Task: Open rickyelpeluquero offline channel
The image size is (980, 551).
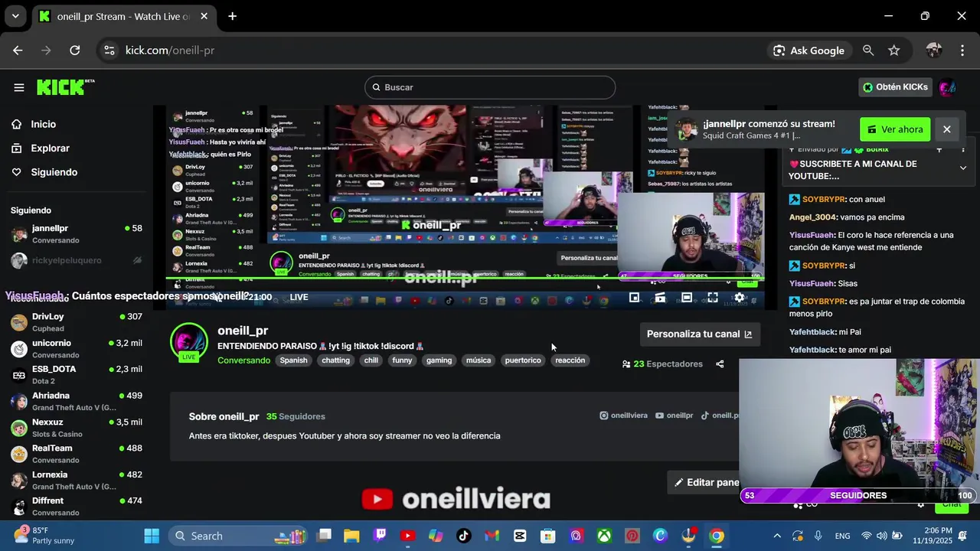Action: pos(77,260)
